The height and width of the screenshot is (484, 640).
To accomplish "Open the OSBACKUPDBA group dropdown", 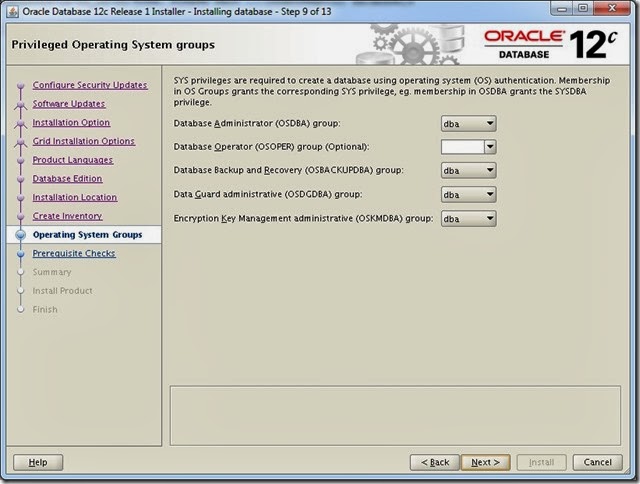I will click(469, 171).
